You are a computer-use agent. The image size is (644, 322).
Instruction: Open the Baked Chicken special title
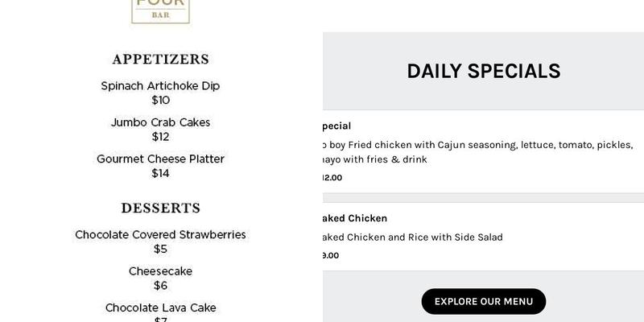(355, 218)
